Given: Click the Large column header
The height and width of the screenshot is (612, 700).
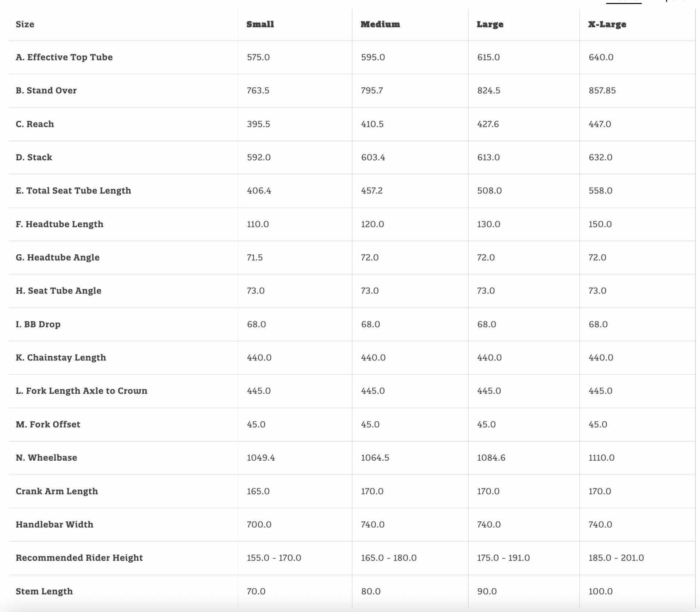Looking at the screenshot, I should [x=490, y=24].
